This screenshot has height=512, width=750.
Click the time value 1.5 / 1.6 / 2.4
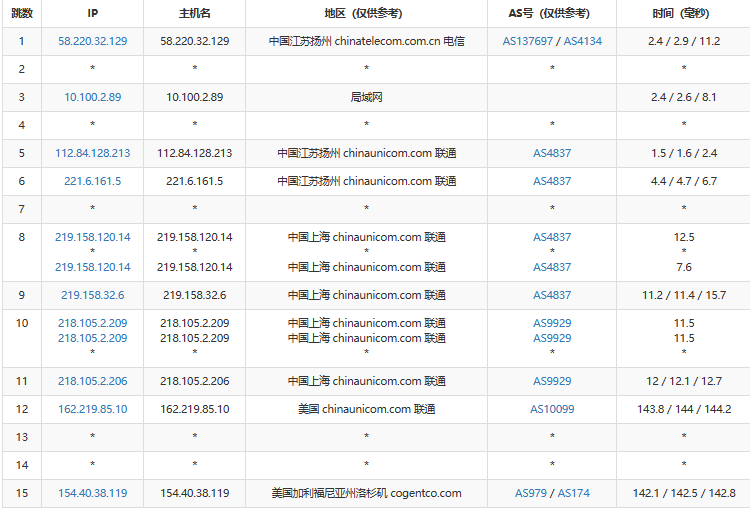coord(684,153)
